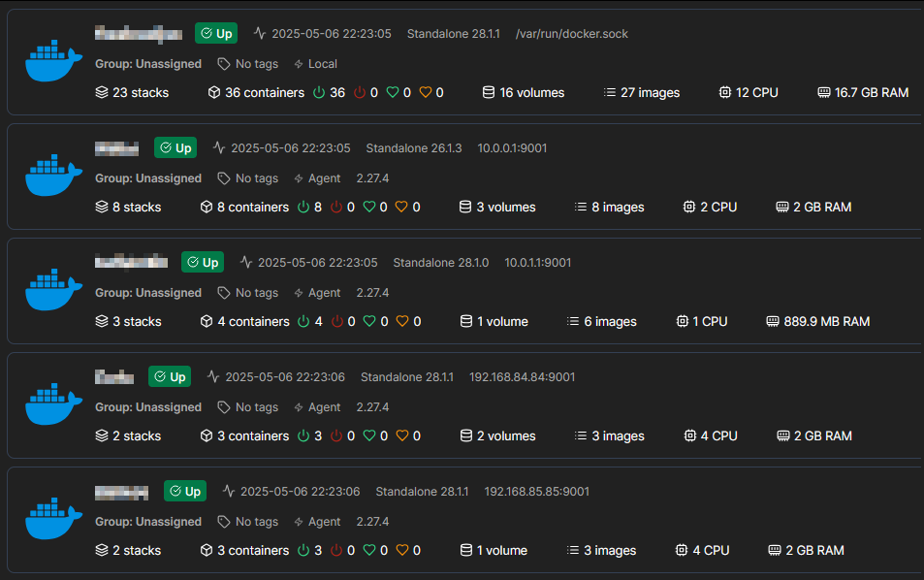This screenshot has width=924, height=580.
Task: Click the Up badge for the 192.168.84.84:9001 environment
Action: (170, 376)
